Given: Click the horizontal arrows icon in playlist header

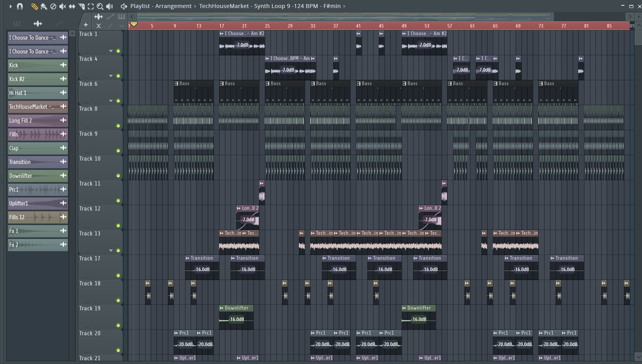Looking at the screenshot, I should (121, 26).
